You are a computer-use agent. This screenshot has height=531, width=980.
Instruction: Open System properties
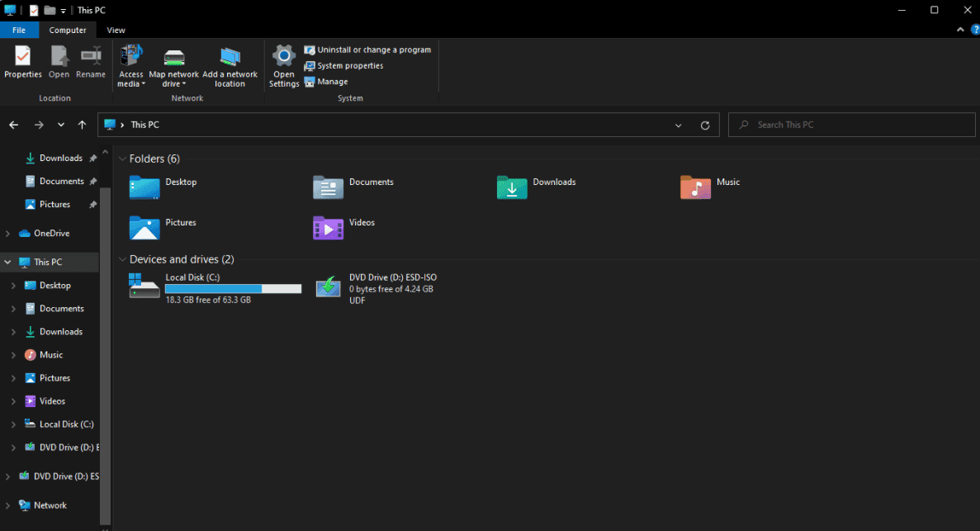(343, 66)
